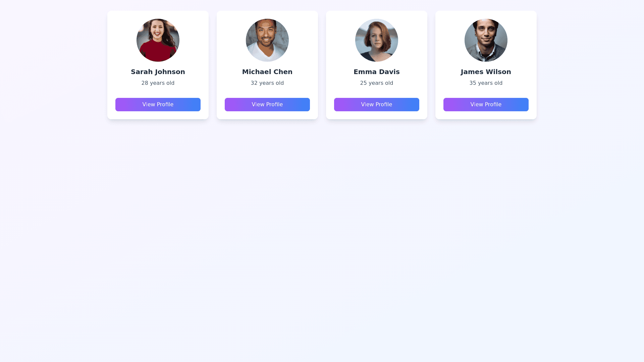The width and height of the screenshot is (644, 362).
Task: Select the Sarah Johnson name heading
Action: pyautogui.click(x=158, y=72)
